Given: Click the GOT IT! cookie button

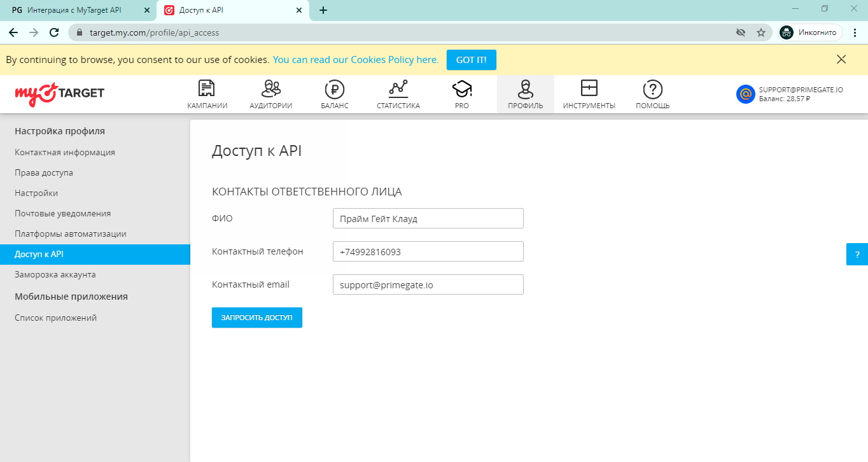Looking at the screenshot, I should pyautogui.click(x=471, y=60).
